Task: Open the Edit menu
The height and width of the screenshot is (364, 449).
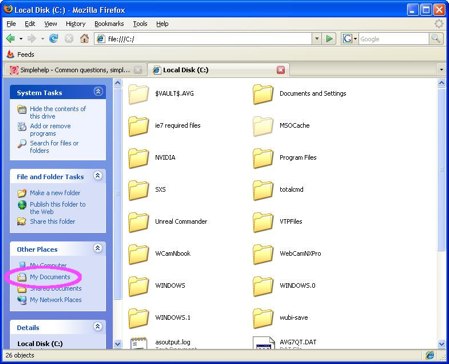Action: (x=30, y=24)
